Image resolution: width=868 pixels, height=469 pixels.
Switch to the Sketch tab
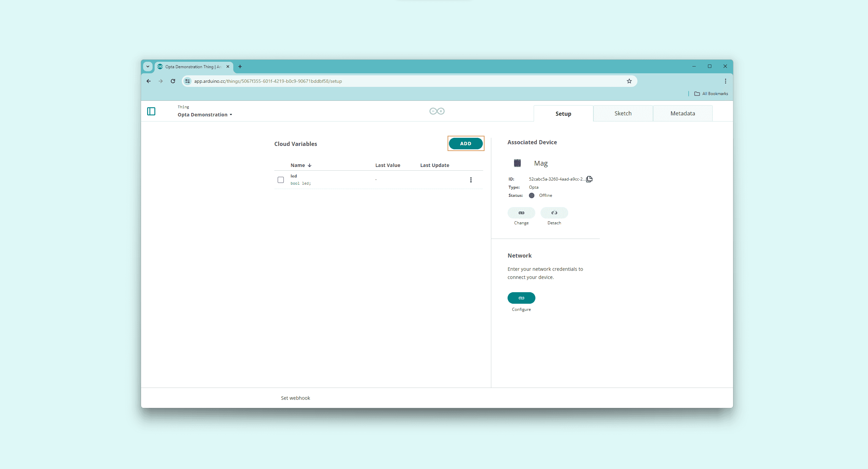coord(623,113)
